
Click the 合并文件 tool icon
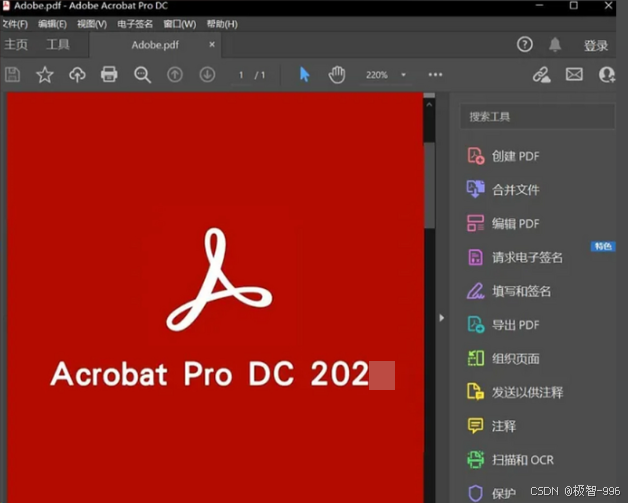[476, 189]
